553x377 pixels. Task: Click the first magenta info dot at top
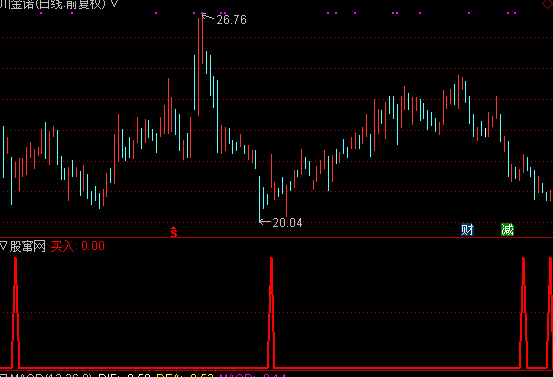click(x=41, y=13)
